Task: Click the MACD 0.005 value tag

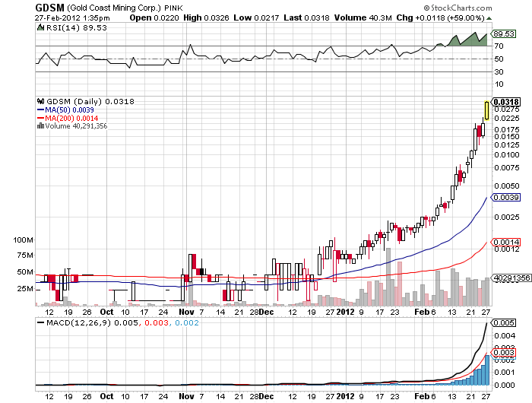Action: [x=504, y=323]
